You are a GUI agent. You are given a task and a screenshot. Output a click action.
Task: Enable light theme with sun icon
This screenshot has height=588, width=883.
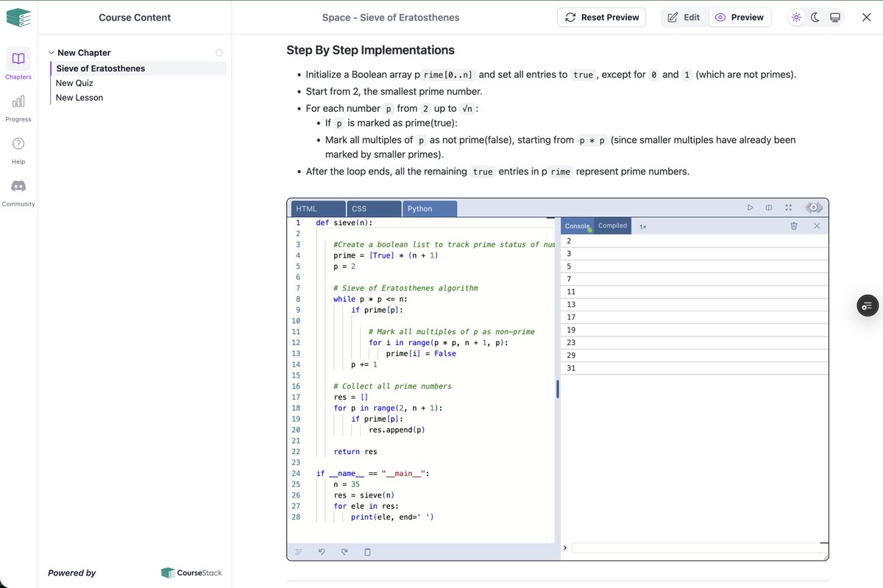795,16
